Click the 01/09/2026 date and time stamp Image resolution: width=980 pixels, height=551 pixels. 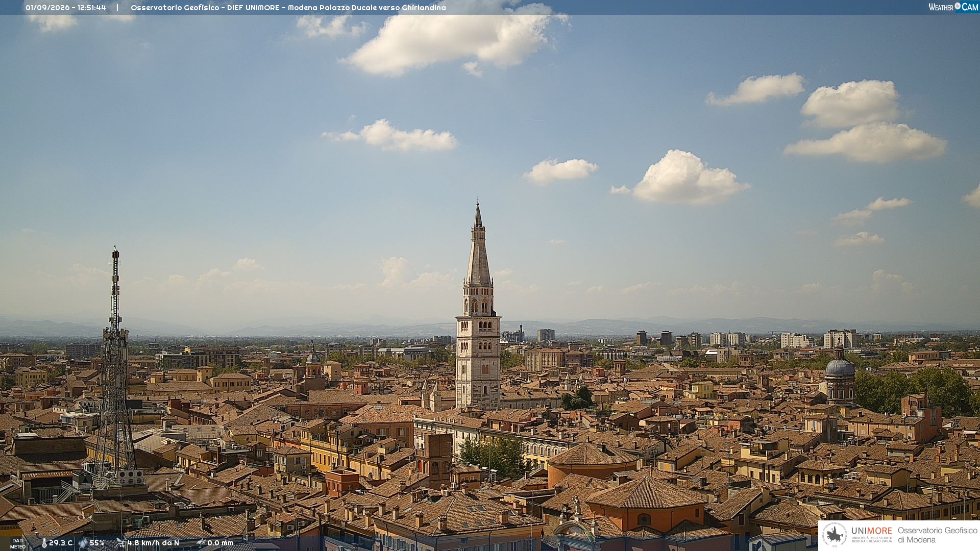(x=66, y=8)
